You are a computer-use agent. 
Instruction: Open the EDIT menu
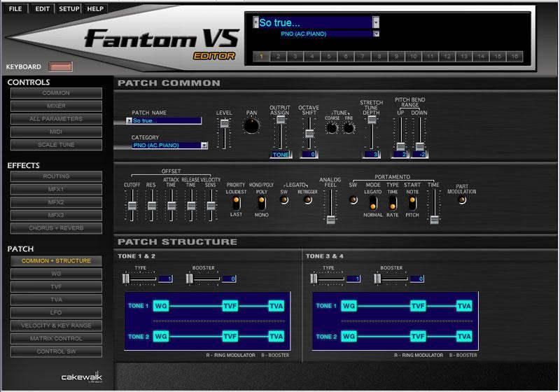(x=42, y=8)
